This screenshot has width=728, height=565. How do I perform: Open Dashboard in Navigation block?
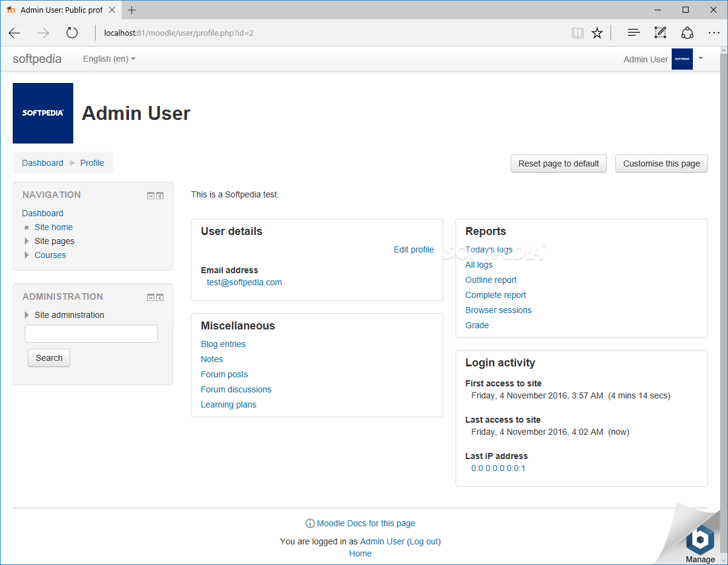pyautogui.click(x=42, y=213)
